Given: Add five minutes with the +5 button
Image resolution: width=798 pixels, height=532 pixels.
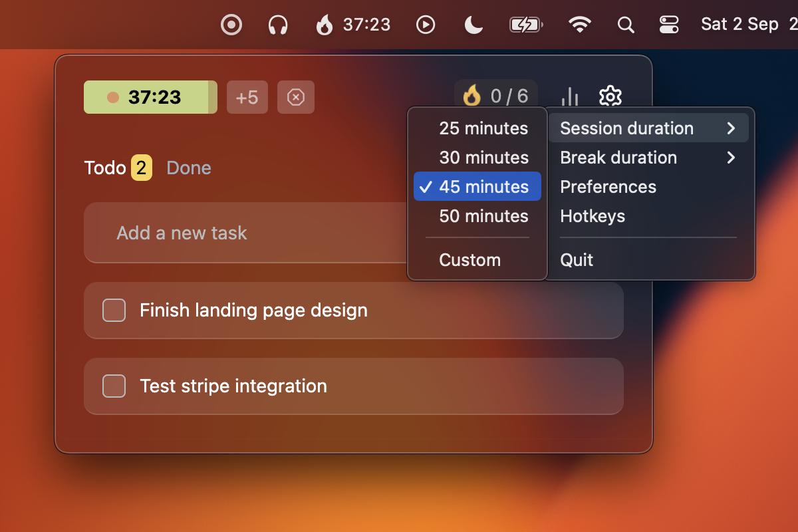Looking at the screenshot, I should (x=247, y=96).
